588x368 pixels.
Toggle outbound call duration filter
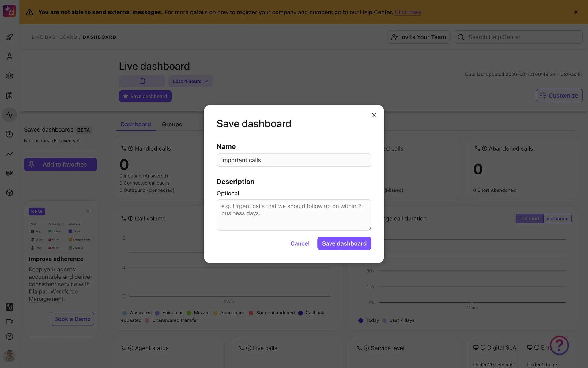pyautogui.click(x=557, y=219)
